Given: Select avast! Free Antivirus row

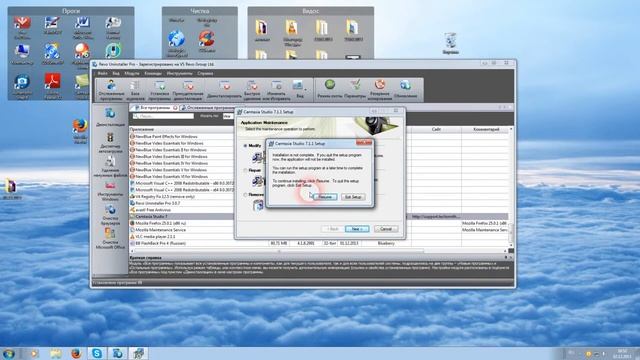Looking at the screenshot, I should tap(182, 210).
